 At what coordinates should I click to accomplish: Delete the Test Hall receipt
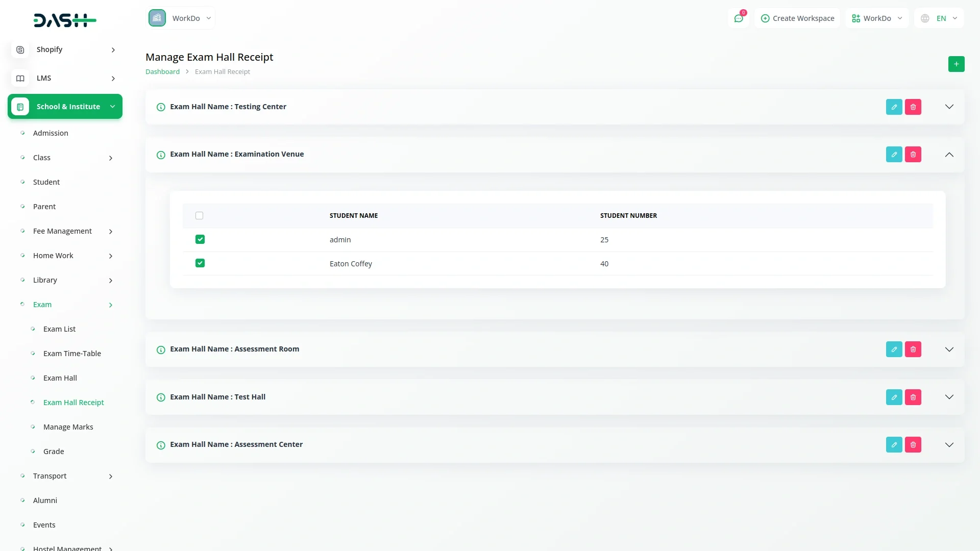[913, 397]
